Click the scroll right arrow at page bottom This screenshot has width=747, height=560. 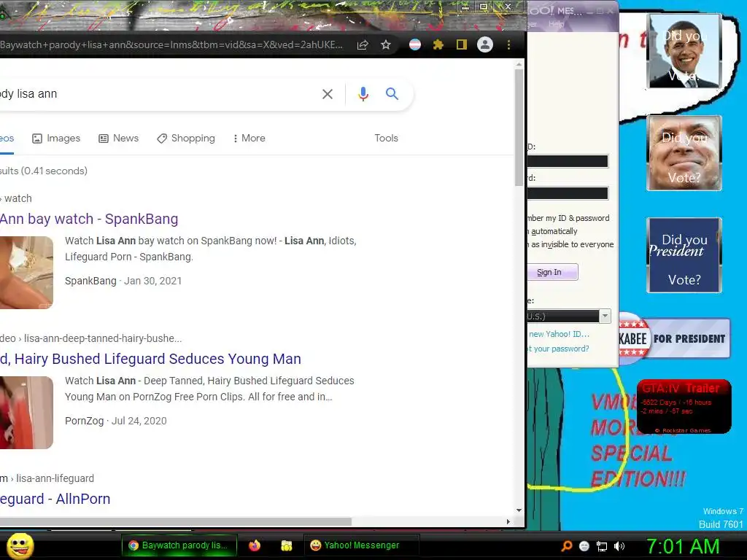click(508, 521)
